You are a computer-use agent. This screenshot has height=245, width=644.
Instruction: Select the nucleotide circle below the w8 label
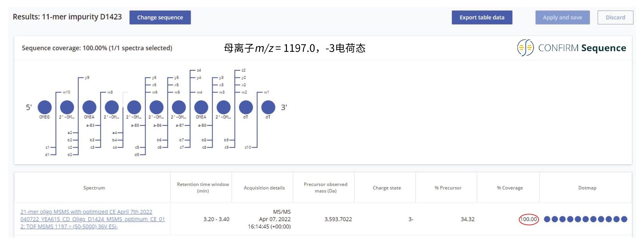[112, 107]
